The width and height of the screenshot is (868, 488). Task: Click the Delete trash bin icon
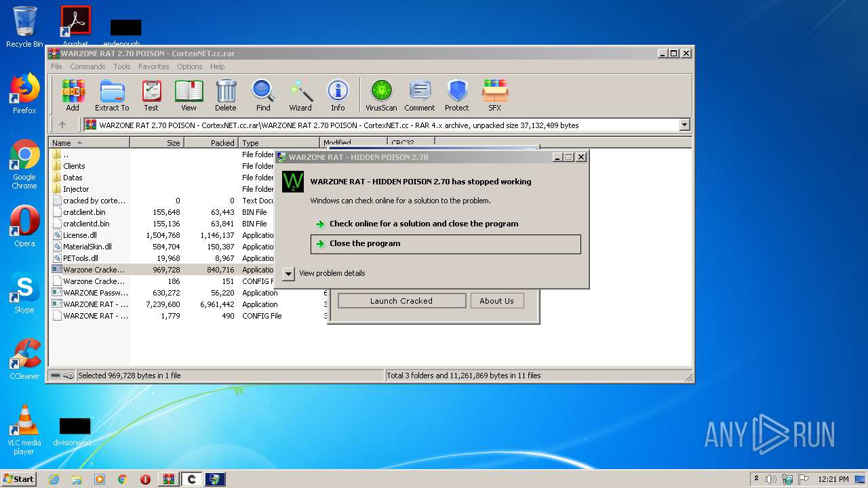click(226, 96)
